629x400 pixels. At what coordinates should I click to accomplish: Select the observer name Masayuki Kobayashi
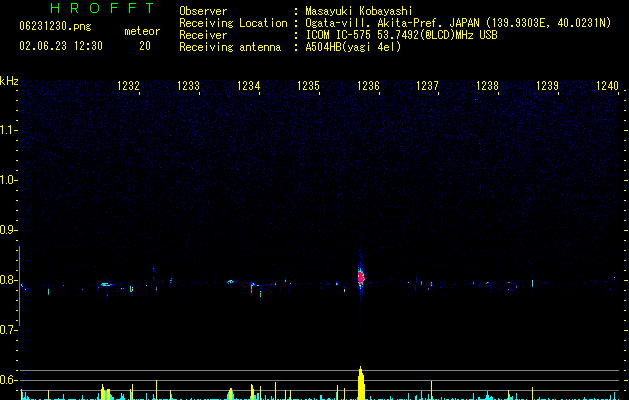coord(359,11)
